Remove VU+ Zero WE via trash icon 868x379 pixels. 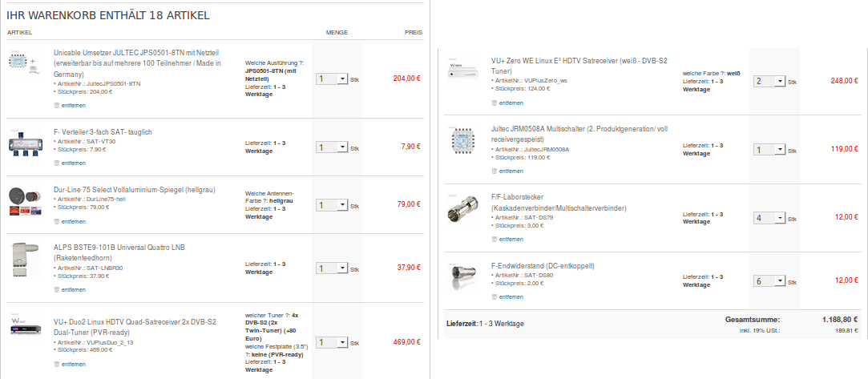point(494,103)
